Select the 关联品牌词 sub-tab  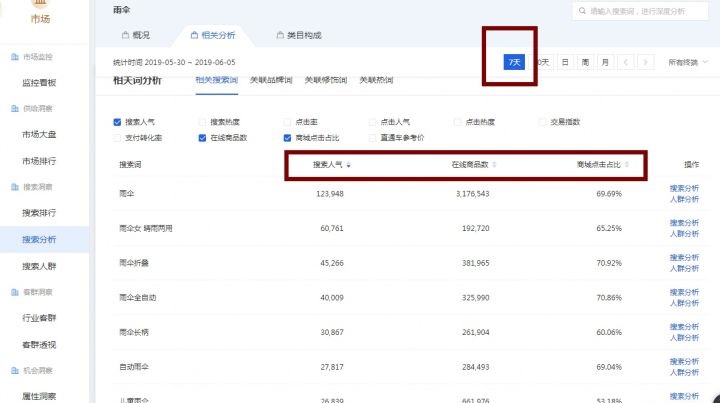tap(271, 80)
